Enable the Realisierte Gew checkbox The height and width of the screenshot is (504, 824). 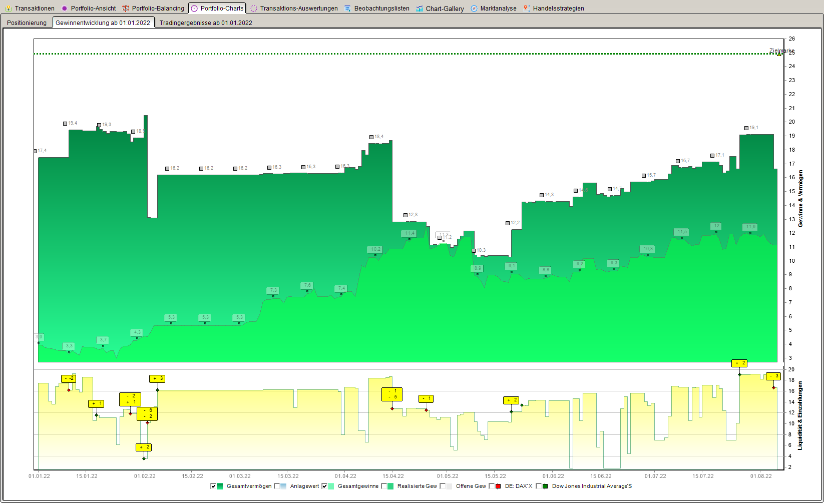coord(384,486)
